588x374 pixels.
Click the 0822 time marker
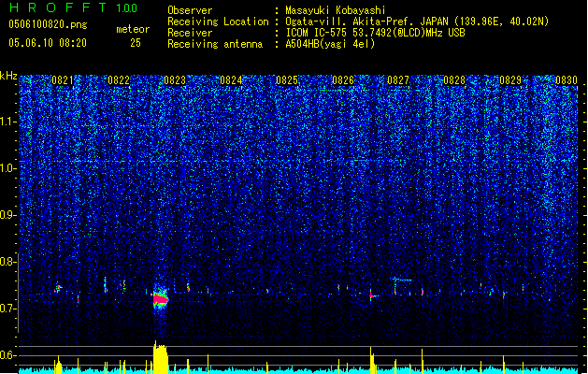pos(119,80)
